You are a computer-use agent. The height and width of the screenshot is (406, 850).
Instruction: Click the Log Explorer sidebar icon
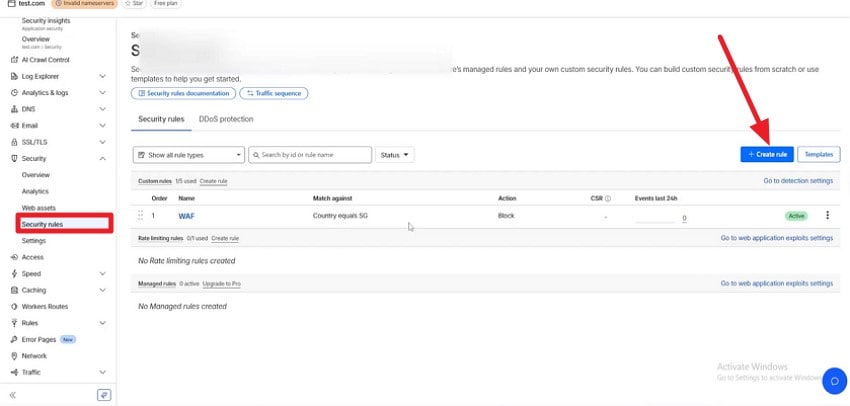pyautogui.click(x=15, y=76)
